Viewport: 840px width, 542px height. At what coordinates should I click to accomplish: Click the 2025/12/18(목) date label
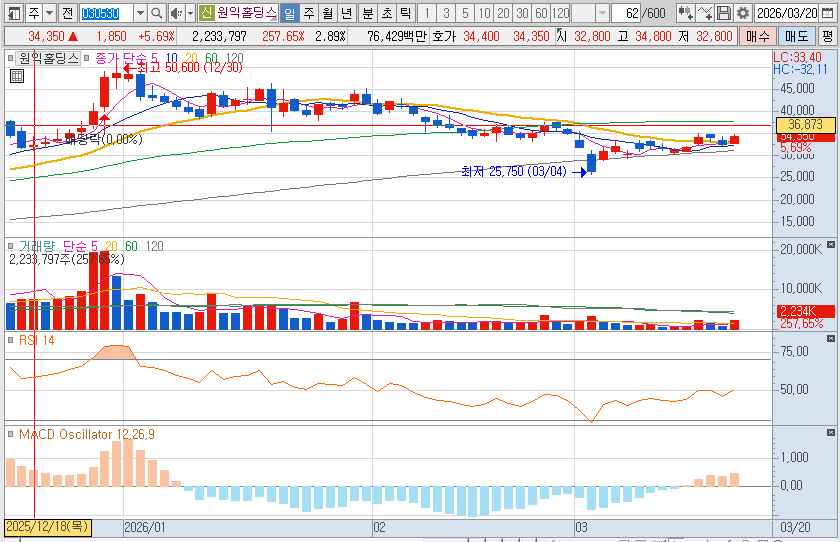pyautogui.click(x=48, y=527)
